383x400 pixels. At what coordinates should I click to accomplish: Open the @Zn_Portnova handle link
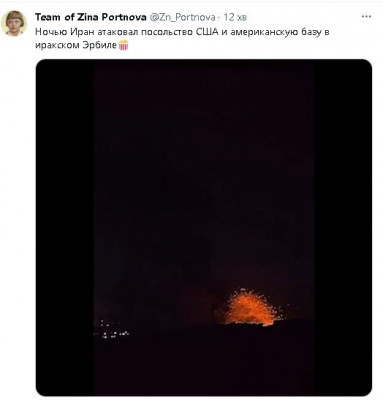click(x=182, y=17)
